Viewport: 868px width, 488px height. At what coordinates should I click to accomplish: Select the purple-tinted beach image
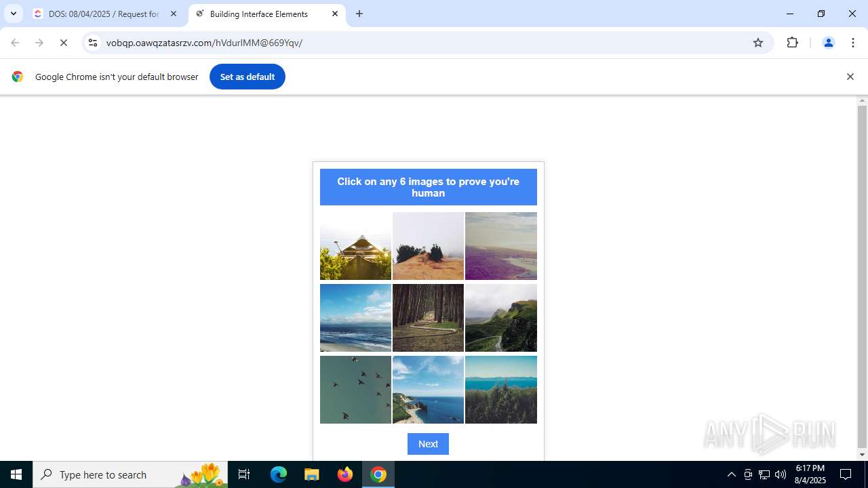coord(501,246)
